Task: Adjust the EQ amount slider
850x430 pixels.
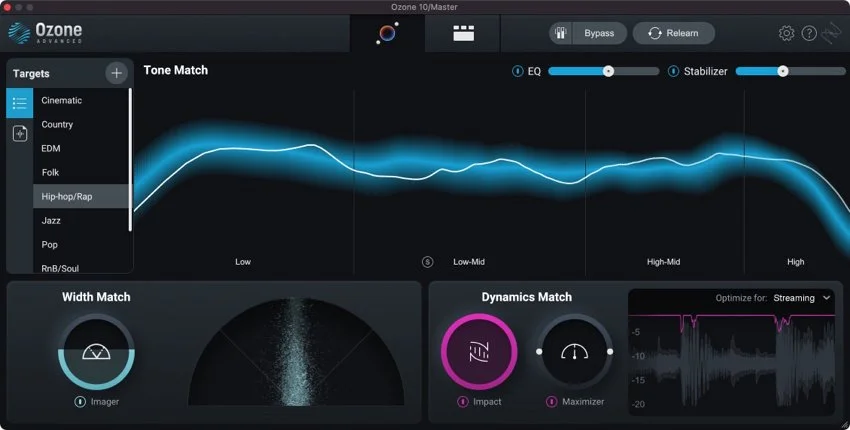Action: tap(603, 71)
